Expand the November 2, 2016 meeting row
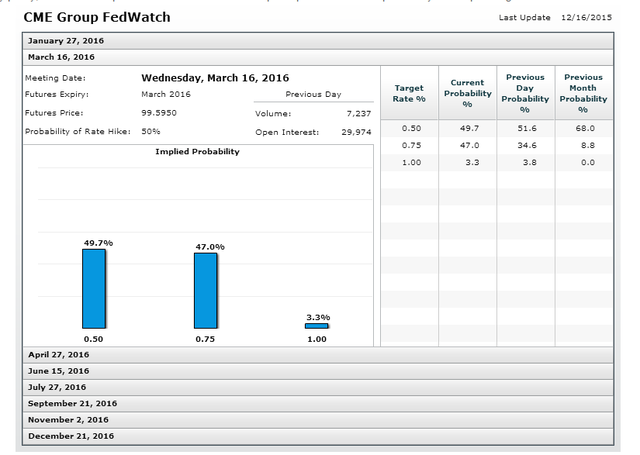Screen dimensions: 640x455 point(318,420)
